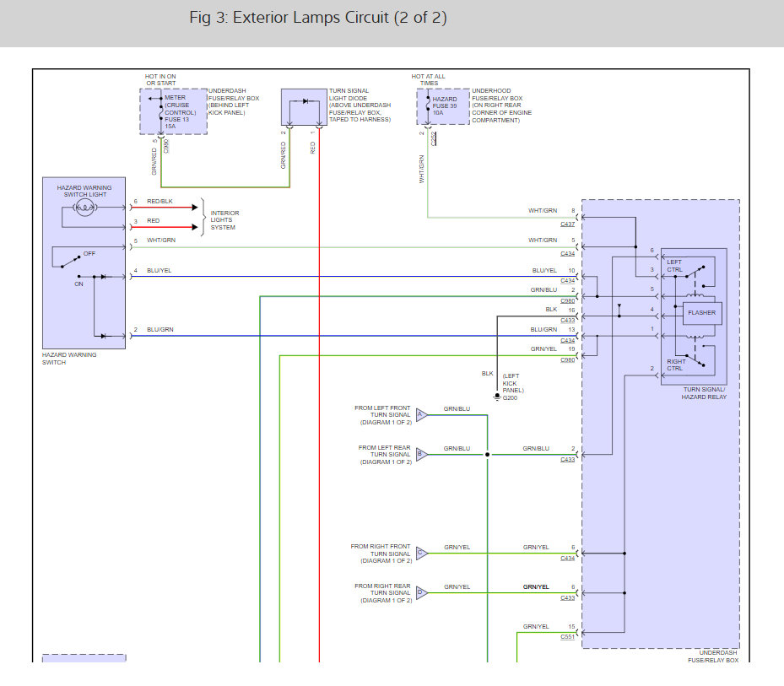Viewport: 784px width, 686px height.
Task: Click the GRN/YEL label at pin 19
Action: (x=543, y=349)
